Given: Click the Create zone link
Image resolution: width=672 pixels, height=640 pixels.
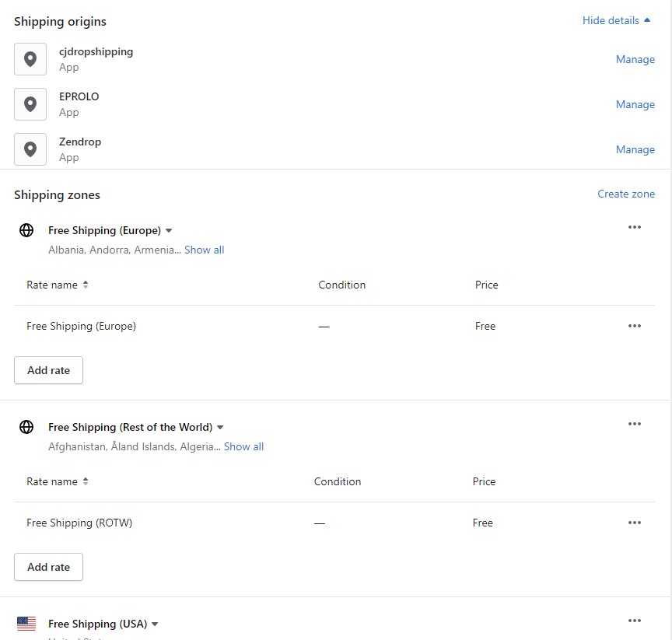Looking at the screenshot, I should [x=626, y=194].
